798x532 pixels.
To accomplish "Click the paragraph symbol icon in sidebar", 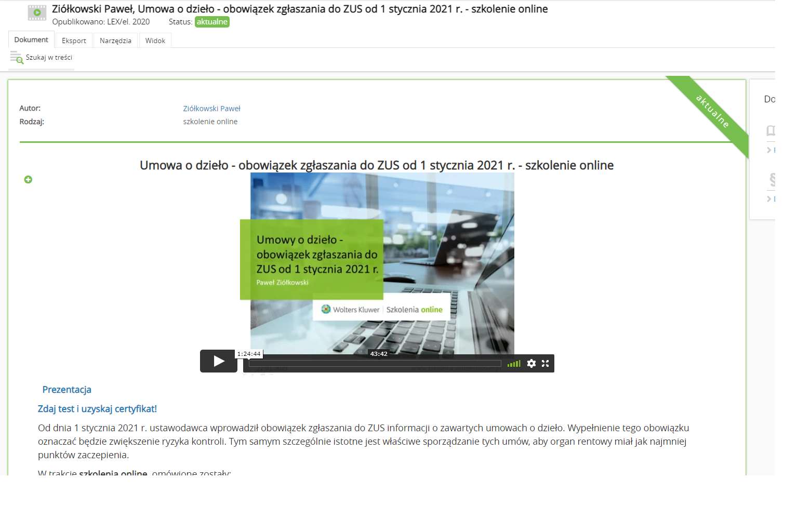I will (x=772, y=180).
